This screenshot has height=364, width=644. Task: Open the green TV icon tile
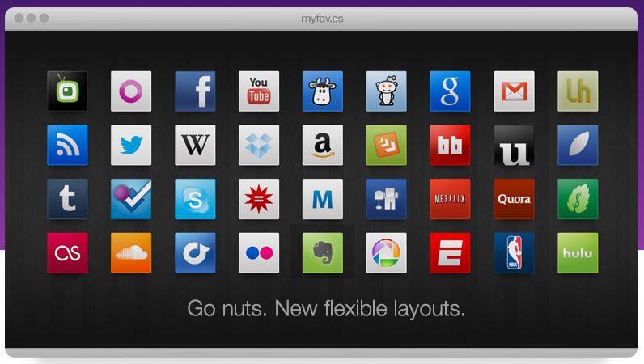[67, 91]
